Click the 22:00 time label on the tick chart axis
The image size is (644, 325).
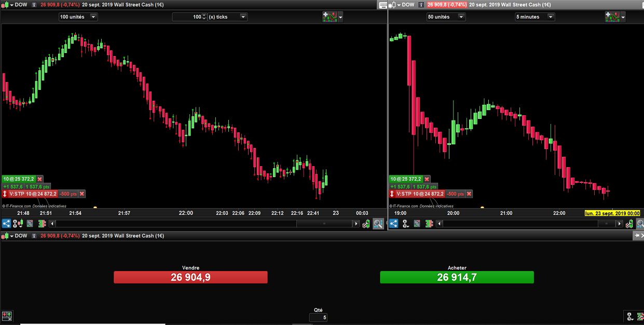click(x=186, y=213)
